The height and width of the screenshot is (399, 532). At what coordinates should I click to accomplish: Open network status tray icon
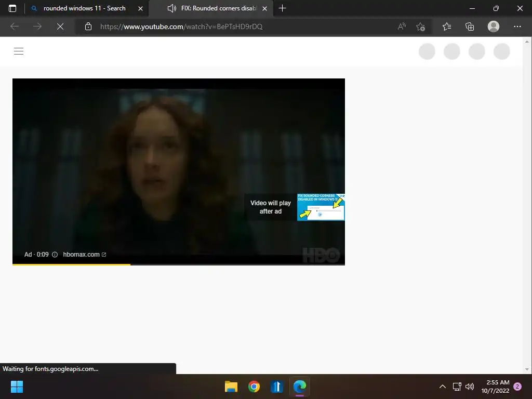(457, 387)
